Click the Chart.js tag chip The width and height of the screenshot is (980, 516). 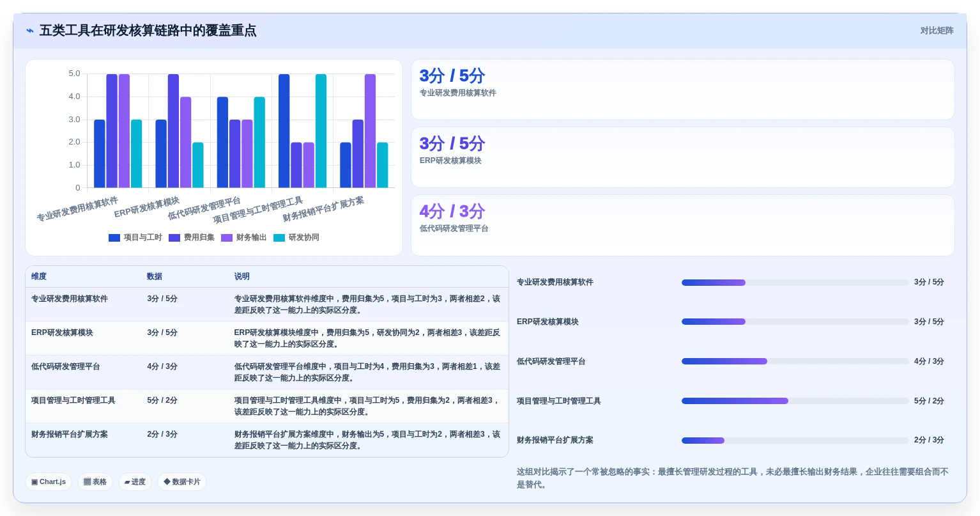pos(49,482)
